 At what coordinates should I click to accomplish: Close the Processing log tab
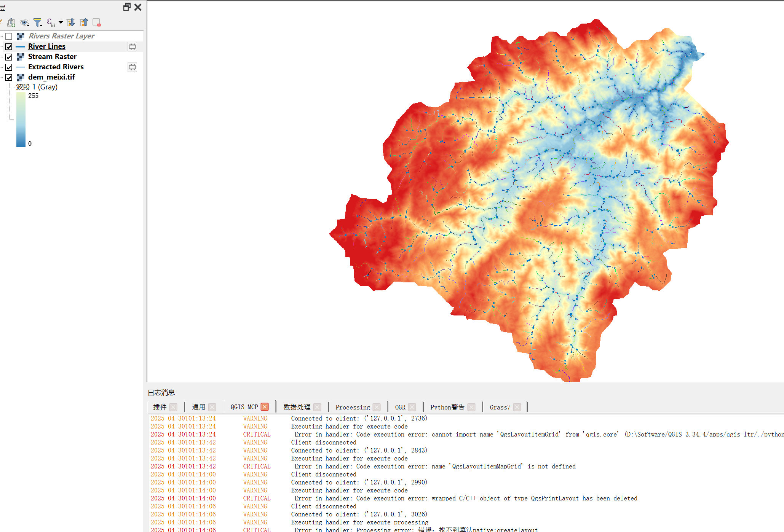click(x=377, y=407)
